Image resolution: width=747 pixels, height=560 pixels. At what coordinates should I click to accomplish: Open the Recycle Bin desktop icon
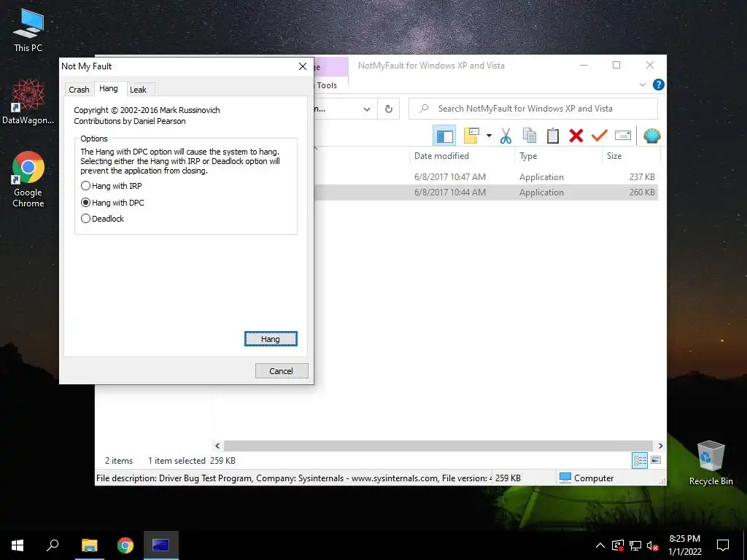[711, 462]
